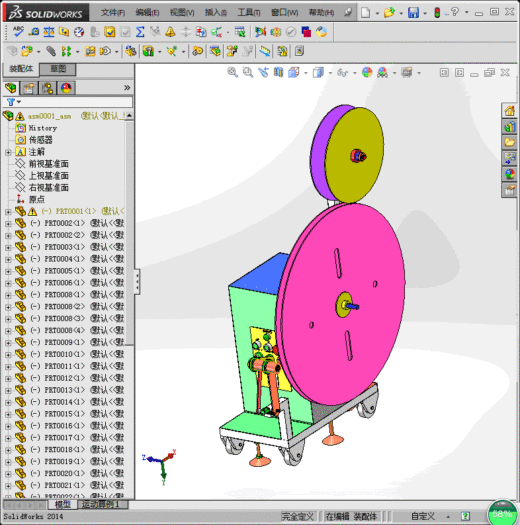Click the Zoom to Fit magnifier icon
520x525 pixels.
[232, 72]
